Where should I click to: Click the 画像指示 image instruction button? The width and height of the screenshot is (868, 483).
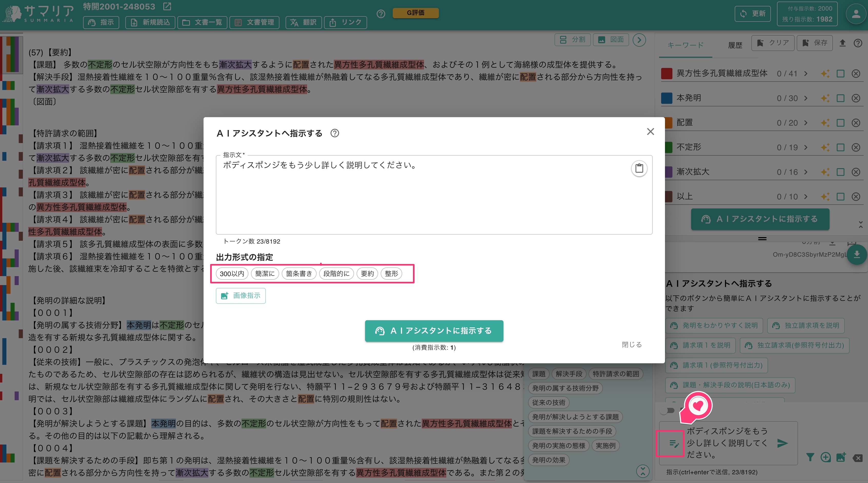click(x=241, y=296)
